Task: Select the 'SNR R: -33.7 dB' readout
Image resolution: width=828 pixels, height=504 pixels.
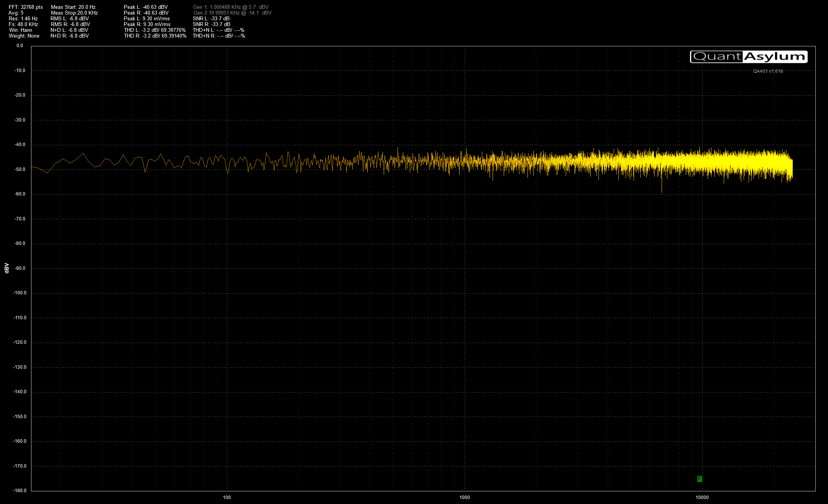Action: (x=212, y=24)
